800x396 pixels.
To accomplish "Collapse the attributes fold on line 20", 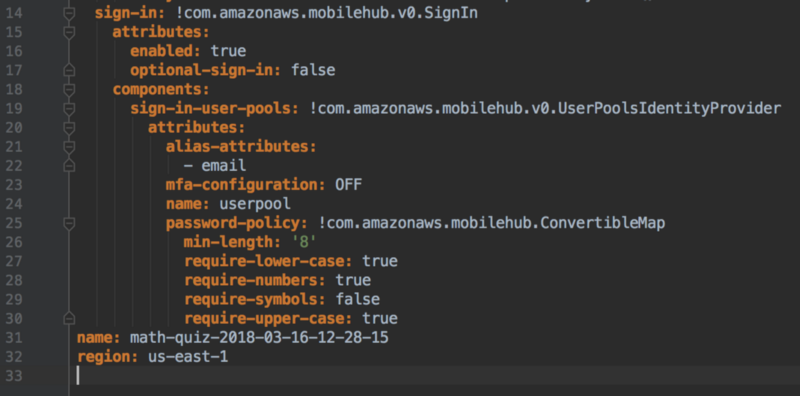I will [69, 128].
